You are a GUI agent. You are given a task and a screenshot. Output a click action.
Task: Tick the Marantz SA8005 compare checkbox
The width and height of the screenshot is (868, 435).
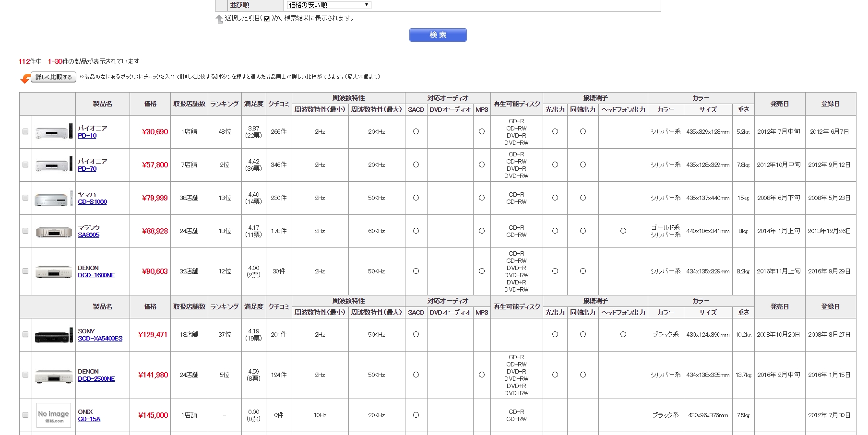click(x=25, y=231)
